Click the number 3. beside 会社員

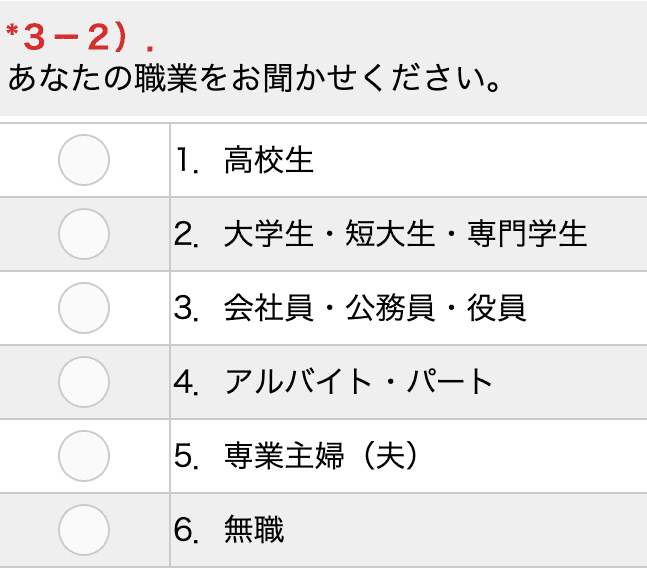click(186, 308)
